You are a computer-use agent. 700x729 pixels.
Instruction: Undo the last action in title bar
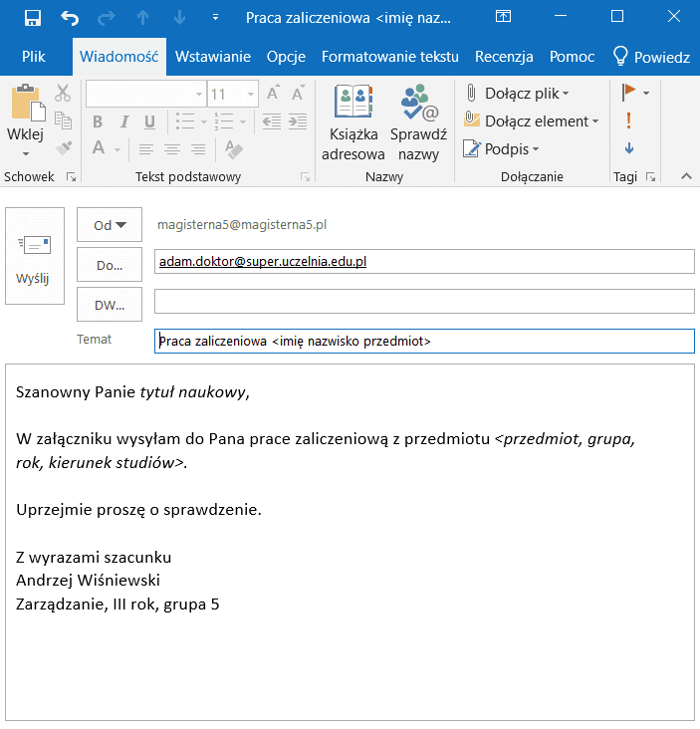point(70,18)
